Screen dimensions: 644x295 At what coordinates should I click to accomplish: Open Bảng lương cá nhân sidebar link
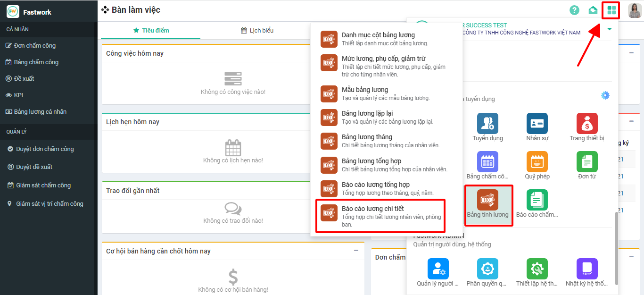(40, 112)
